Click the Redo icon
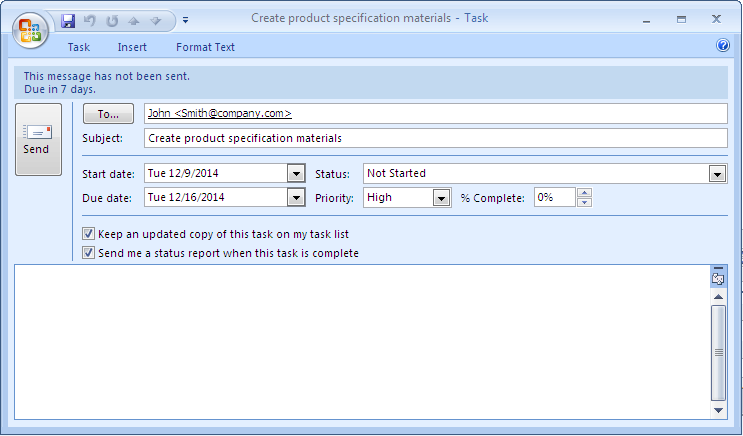 click(112, 20)
